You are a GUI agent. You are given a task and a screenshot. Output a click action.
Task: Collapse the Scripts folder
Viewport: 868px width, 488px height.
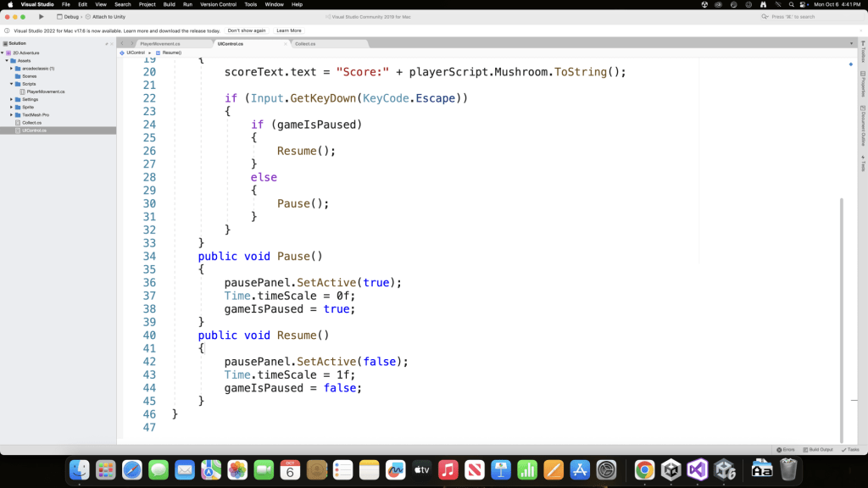[x=12, y=84]
